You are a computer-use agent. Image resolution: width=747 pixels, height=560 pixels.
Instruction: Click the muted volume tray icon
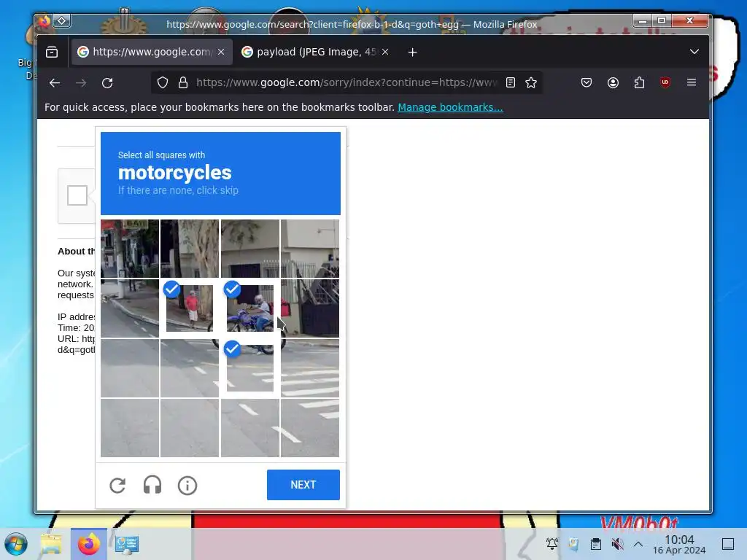tap(617, 544)
